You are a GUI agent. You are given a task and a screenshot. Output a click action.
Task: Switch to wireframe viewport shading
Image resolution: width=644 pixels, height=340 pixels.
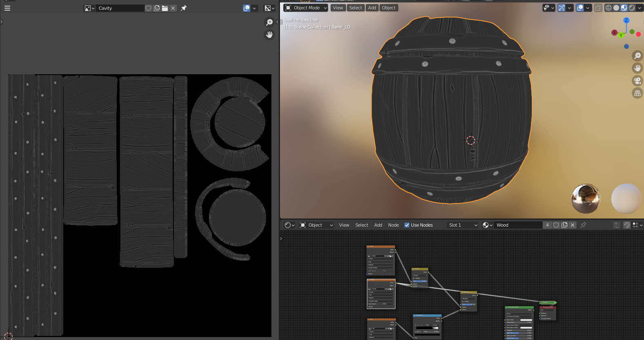(x=608, y=8)
